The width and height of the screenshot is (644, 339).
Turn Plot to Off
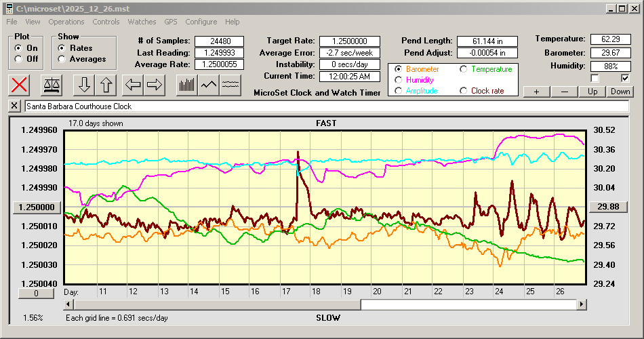point(18,59)
